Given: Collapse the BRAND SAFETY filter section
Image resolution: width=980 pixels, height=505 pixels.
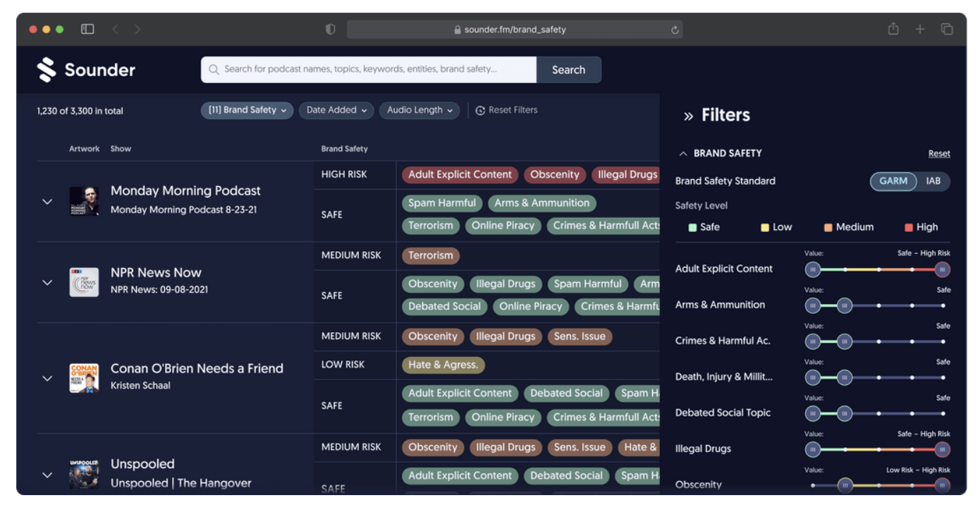Looking at the screenshot, I should tap(682, 154).
